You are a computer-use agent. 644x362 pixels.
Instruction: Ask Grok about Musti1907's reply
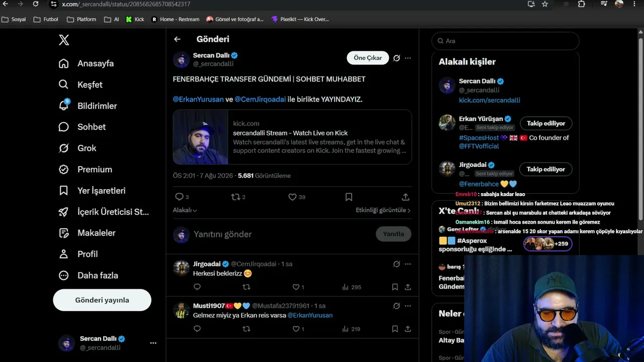coord(396,306)
